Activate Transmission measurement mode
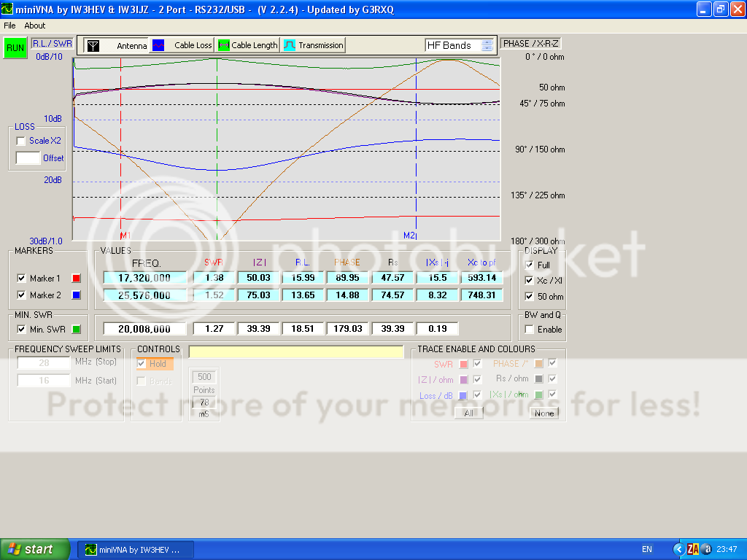 tap(290, 45)
